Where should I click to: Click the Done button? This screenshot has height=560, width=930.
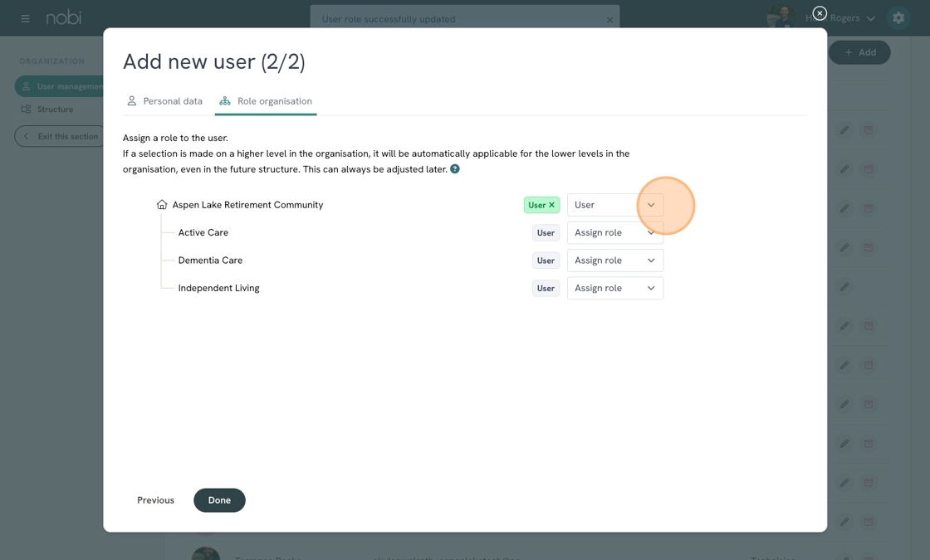pyautogui.click(x=219, y=500)
